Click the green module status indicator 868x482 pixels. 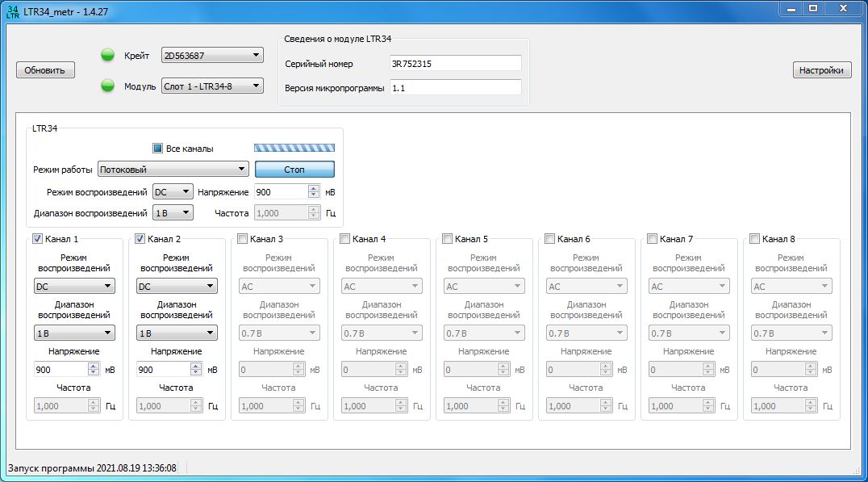coord(108,86)
